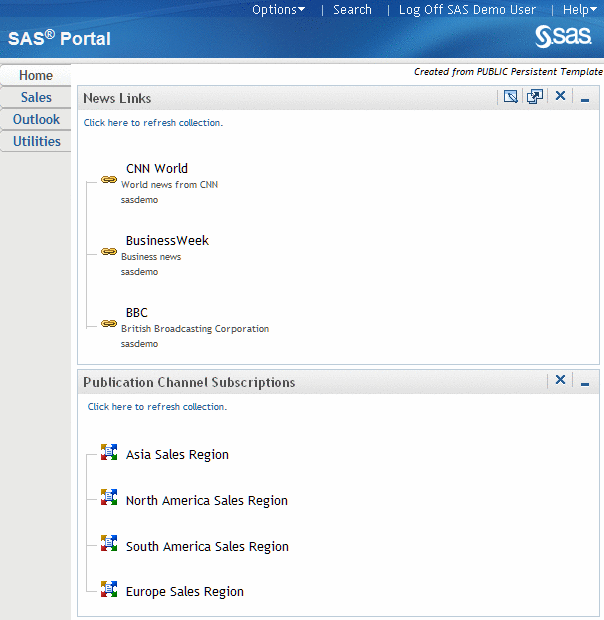Click the SAS Portal banner title
Screen dimensions: 604x620
pos(59,38)
